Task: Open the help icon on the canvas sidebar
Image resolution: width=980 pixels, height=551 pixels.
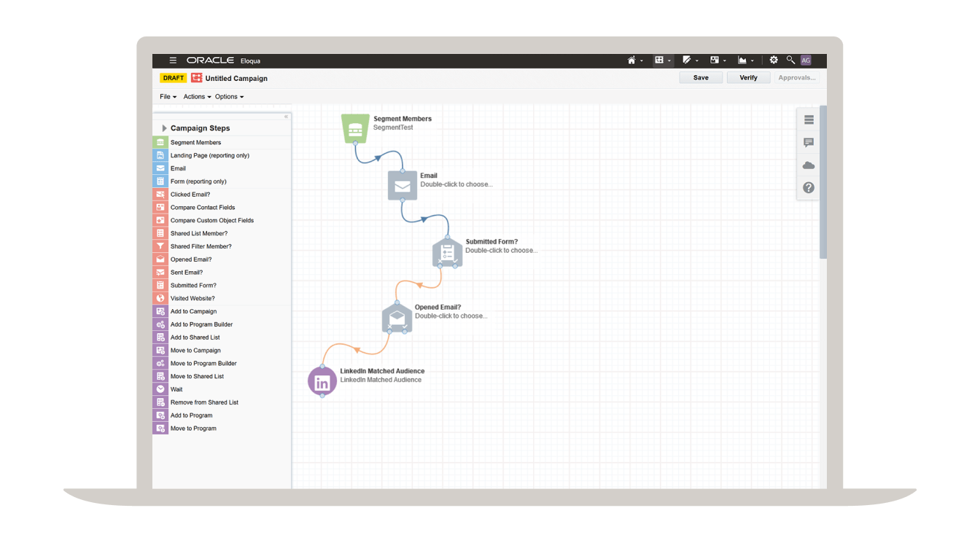Action: (808, 187)
